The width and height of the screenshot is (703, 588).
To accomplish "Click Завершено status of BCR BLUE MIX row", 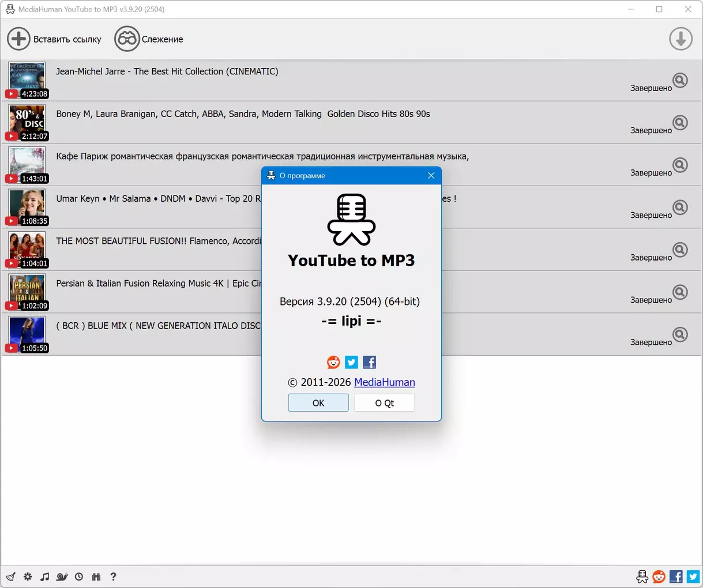I will click(651, 342).
